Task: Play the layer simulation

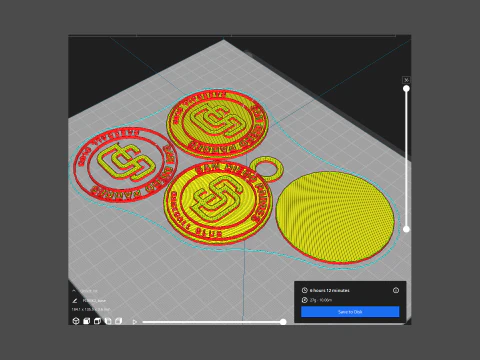Action: [135, 322]
